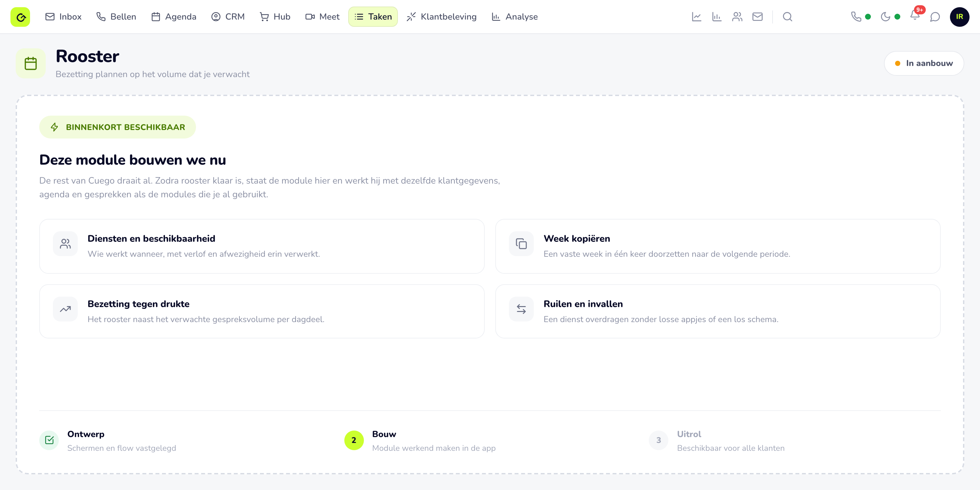This screenshot has width=980, height=490.
Task: Open search with the magnifier icon
Action: [x=788, y=17]
